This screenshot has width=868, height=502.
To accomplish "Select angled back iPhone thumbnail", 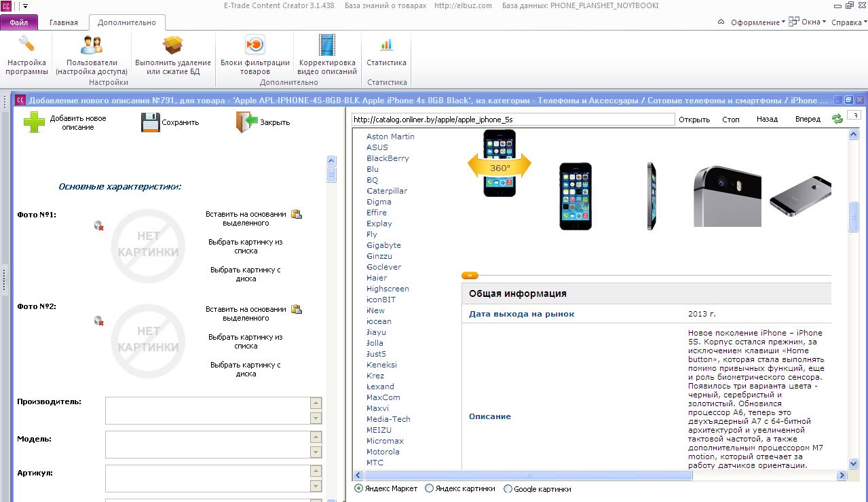I will pyautogui.click(x=800, y=196).
